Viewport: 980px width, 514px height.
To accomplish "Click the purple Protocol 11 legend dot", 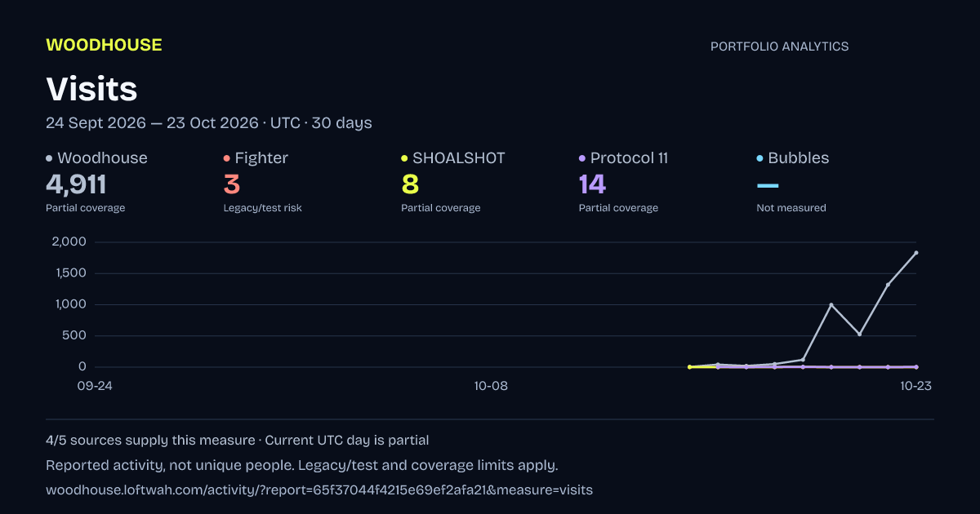I will pos(582,158).
